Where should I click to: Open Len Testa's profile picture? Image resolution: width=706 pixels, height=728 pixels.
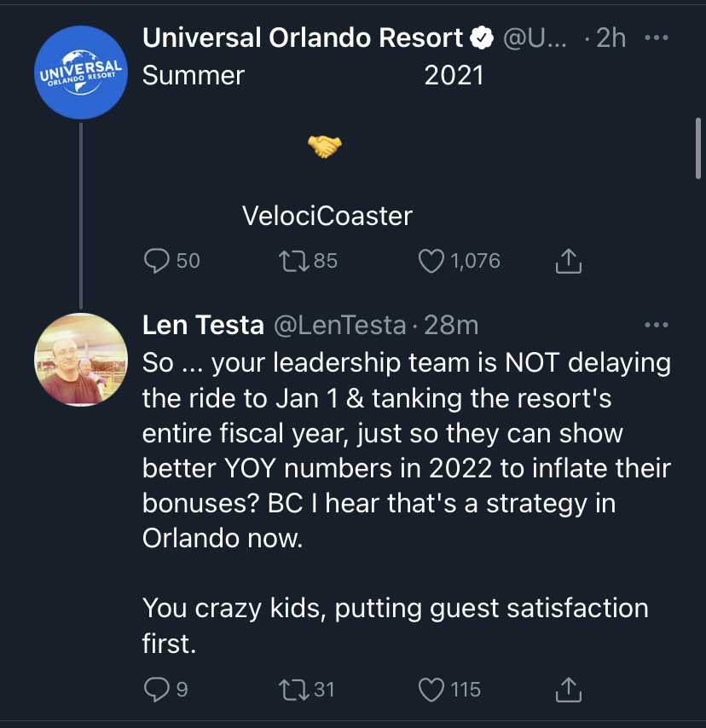(80, 358)
